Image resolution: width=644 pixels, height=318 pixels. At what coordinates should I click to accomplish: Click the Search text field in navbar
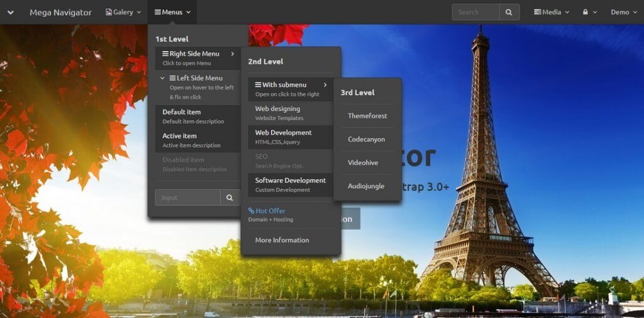coord(475,12)
